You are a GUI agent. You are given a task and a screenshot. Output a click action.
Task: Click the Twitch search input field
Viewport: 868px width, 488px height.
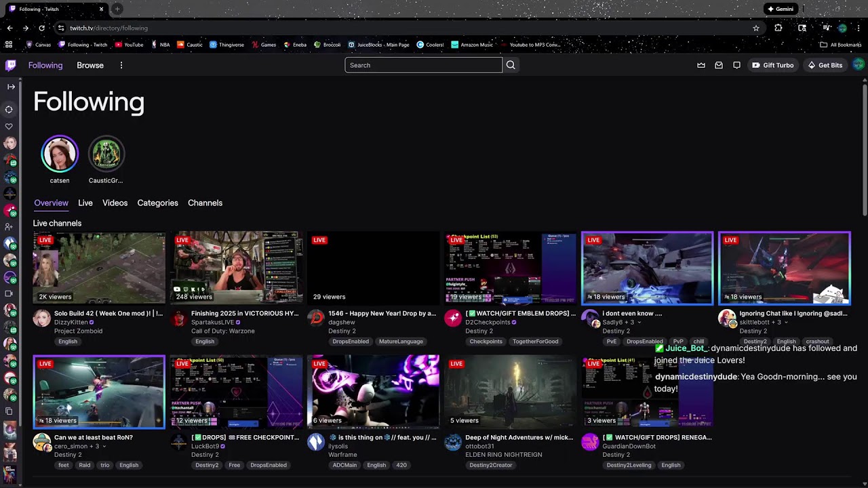423,65
